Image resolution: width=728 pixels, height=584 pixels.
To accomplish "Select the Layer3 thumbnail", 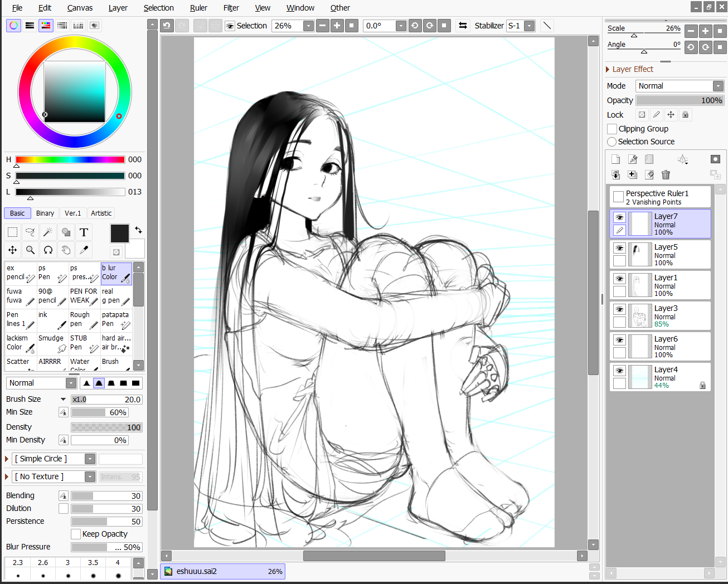I will coord(640,315).
